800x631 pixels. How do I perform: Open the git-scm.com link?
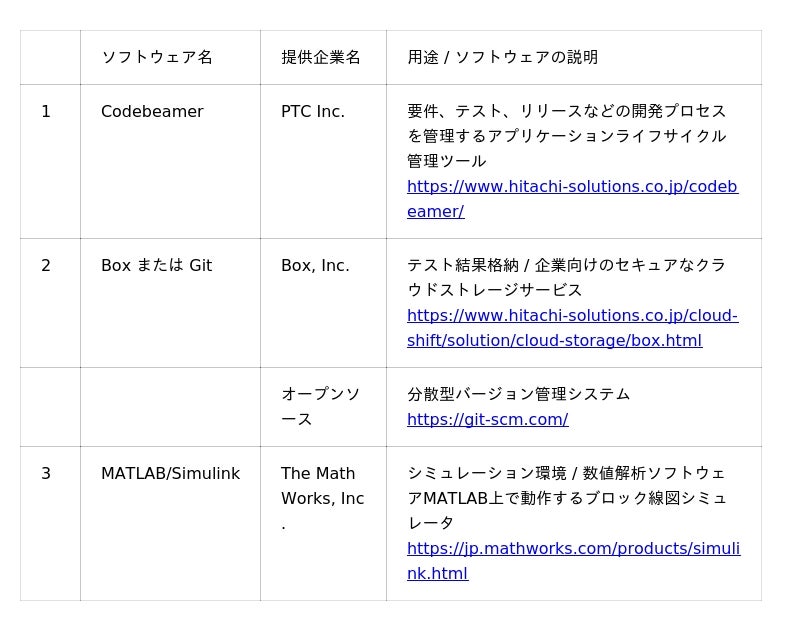pos(487,420)
